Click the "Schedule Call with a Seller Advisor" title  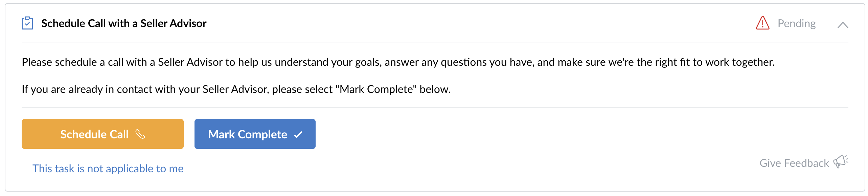tap(124, 23)
